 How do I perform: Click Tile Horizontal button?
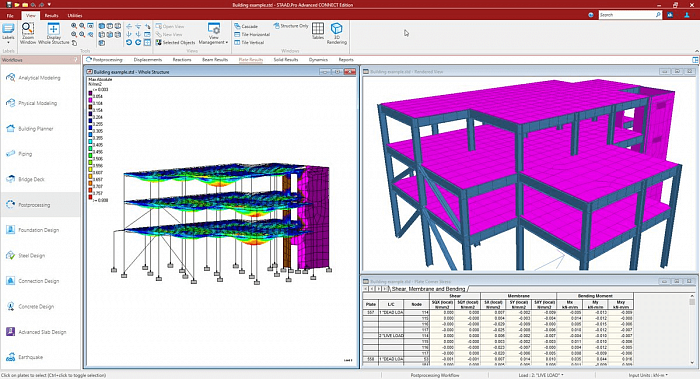point(252,34)
